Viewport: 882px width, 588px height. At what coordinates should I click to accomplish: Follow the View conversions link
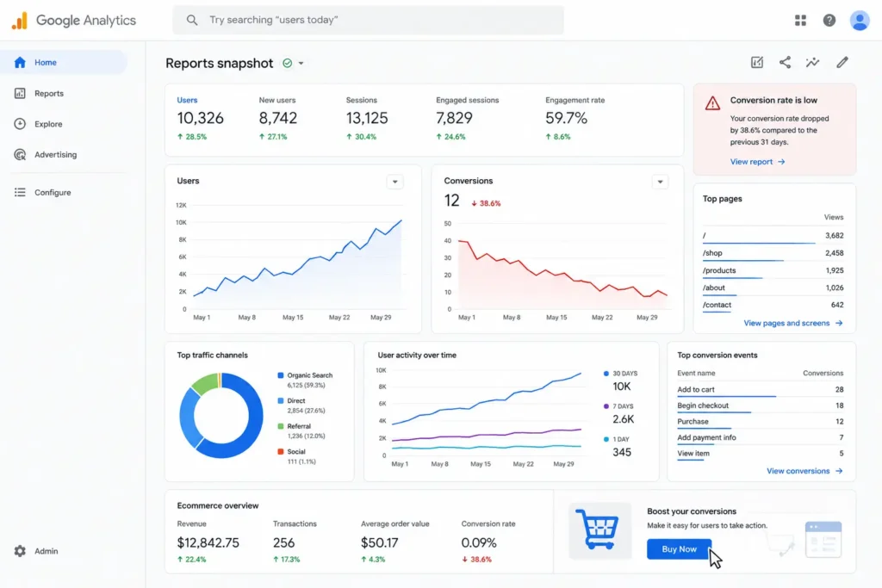(804, 471)
